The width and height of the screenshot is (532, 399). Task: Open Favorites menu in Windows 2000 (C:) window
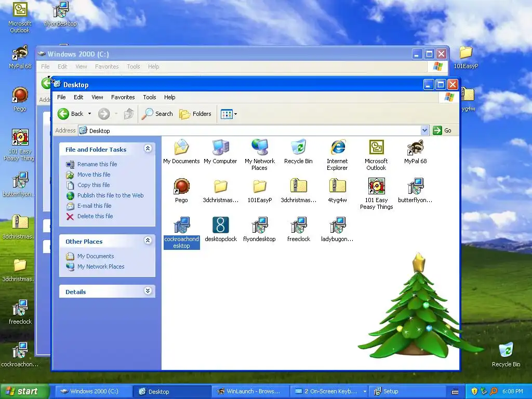107,66
